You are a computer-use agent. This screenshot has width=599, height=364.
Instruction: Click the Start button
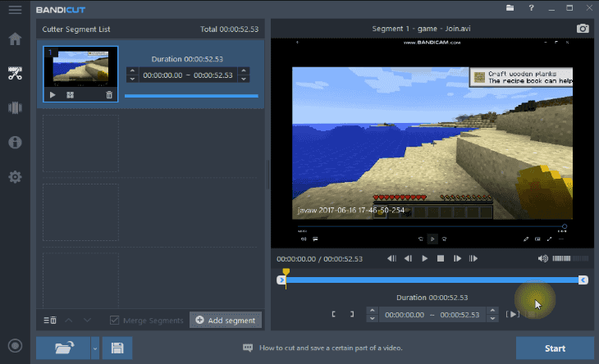point(555,348)
